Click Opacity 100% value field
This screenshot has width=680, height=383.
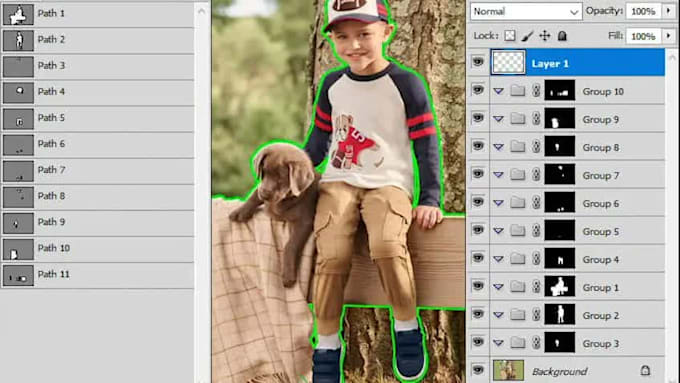point(644,11)
